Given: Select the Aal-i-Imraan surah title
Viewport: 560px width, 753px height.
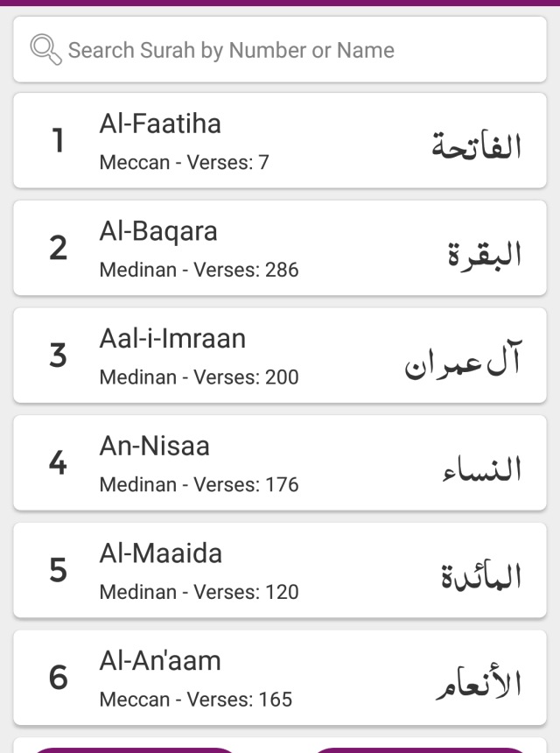Looking at the screenshot, I should point(172,339).
